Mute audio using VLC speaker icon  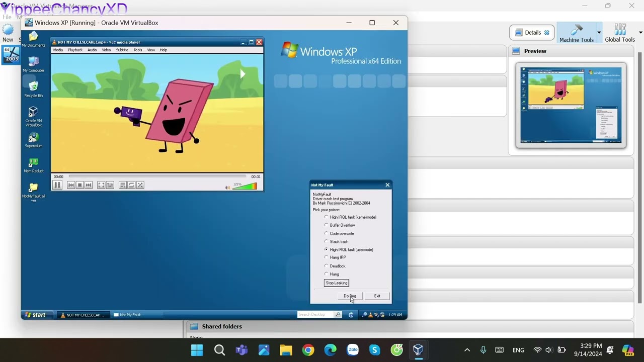[x=227, y=188]
